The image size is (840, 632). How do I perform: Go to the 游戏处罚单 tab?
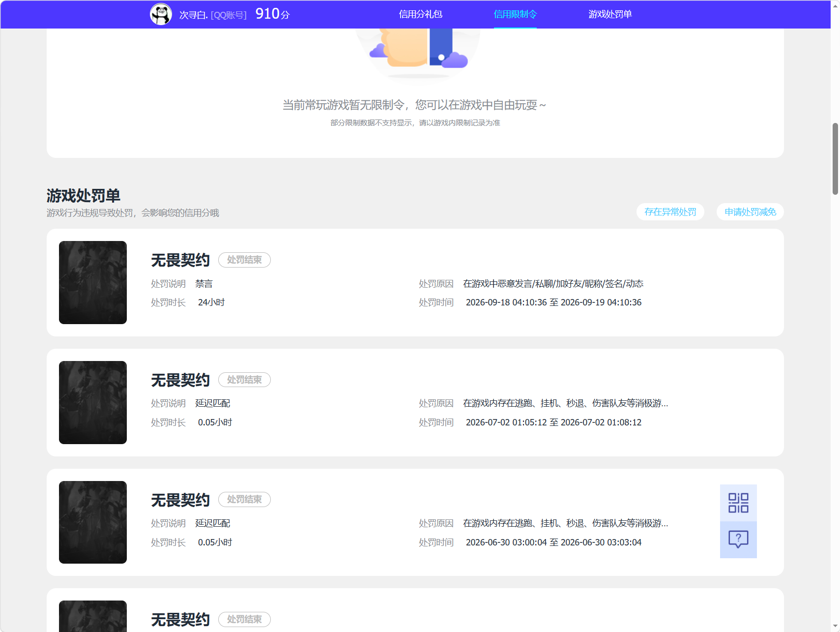(x=610, y=14)
